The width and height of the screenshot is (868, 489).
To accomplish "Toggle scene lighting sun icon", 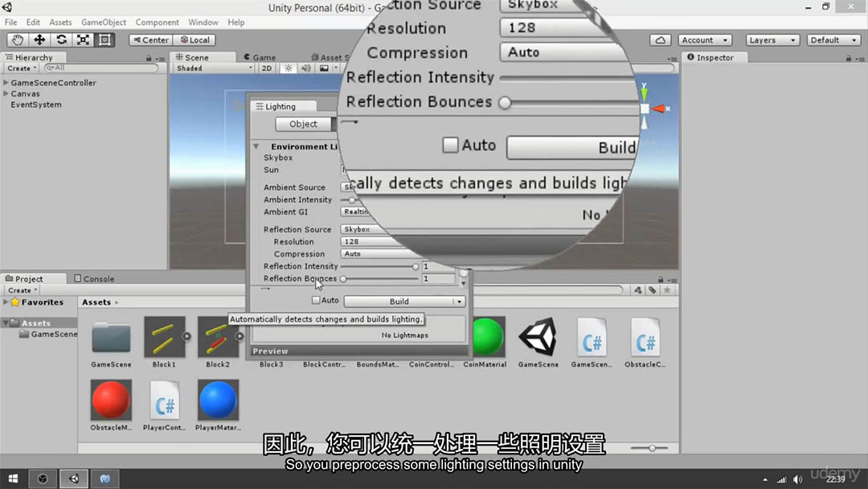I will coord(288,68).
